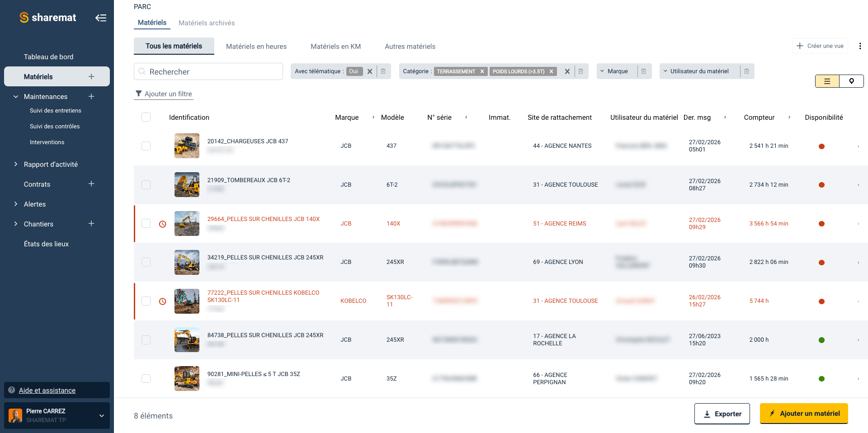Open the Matériels en KM tab
The width and height of the screenshot is (868, 433).
[335, 46]
